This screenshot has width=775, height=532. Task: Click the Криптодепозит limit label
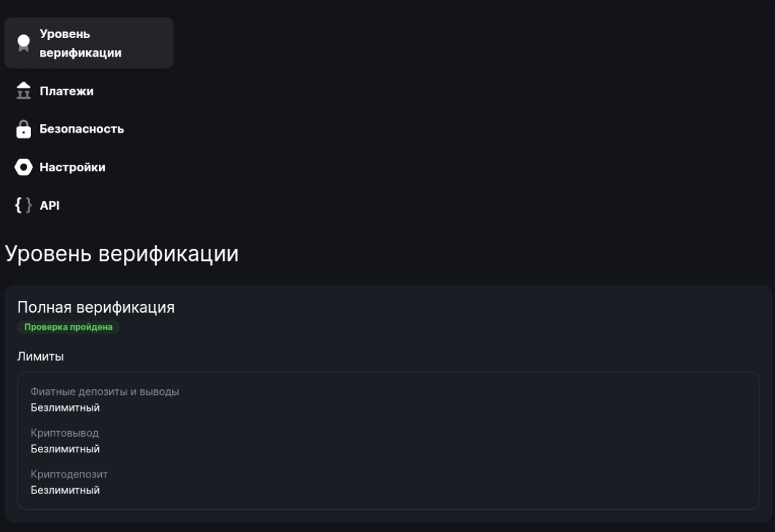tap(69, 474)
